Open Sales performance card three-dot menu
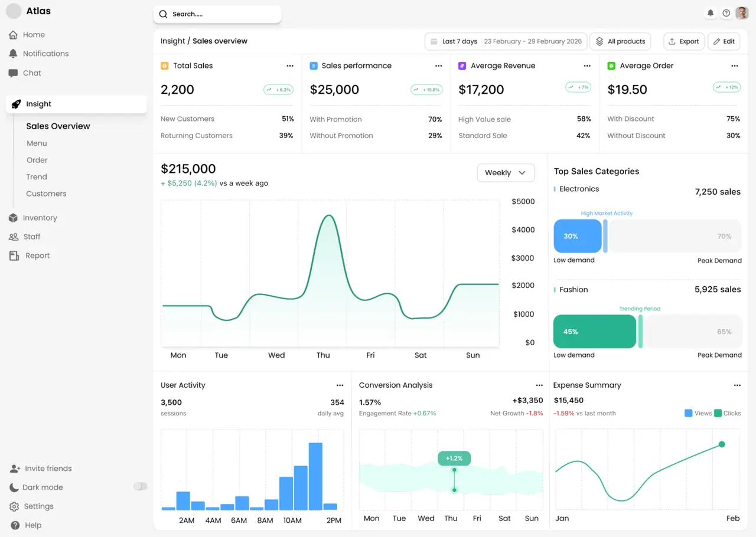 tap(438, 66)
